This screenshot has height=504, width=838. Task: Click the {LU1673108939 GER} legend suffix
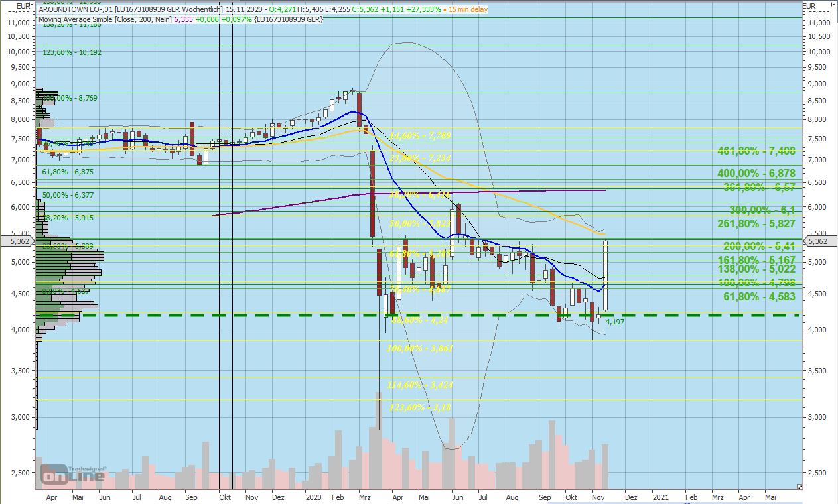click(x=287, y=20)
